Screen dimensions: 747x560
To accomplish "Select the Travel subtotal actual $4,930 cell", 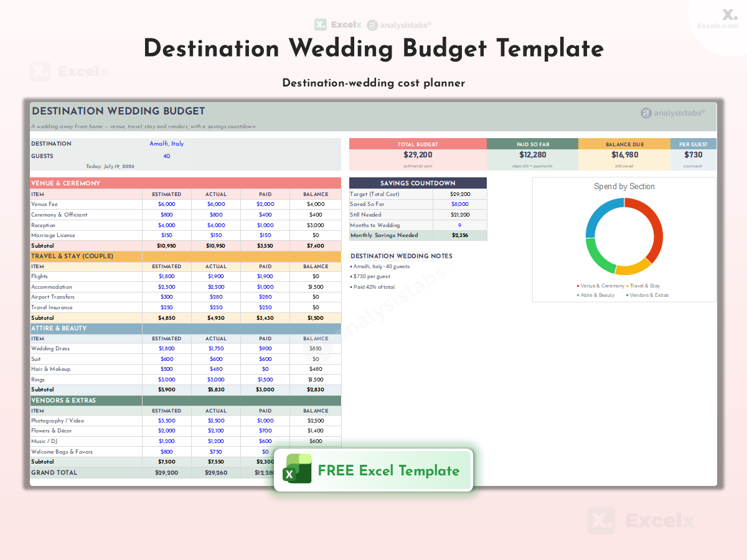I will click(x=216, y=318).
